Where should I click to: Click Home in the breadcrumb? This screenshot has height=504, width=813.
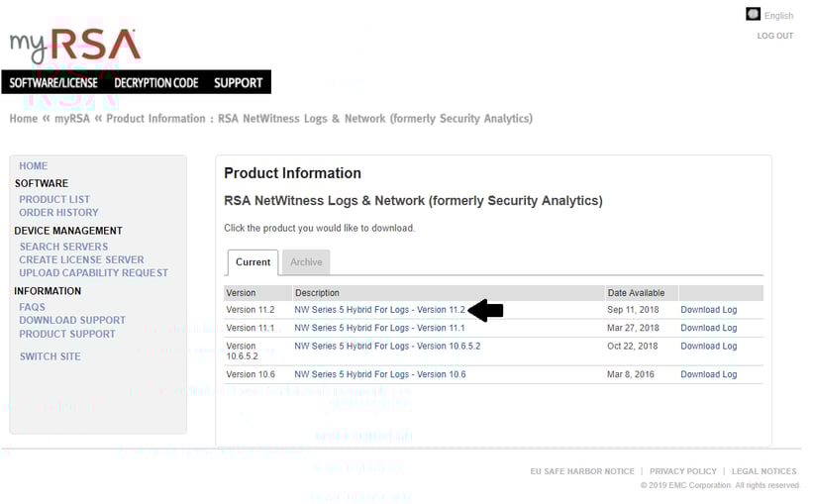(x=24, y=119)
